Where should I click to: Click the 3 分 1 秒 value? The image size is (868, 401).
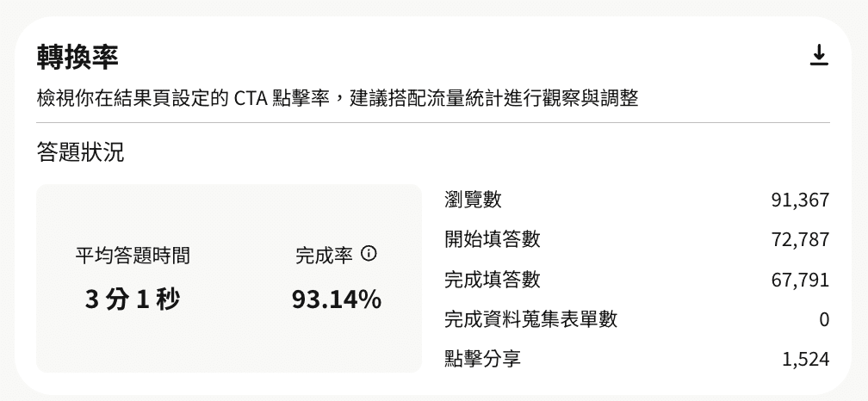[133, 299]
